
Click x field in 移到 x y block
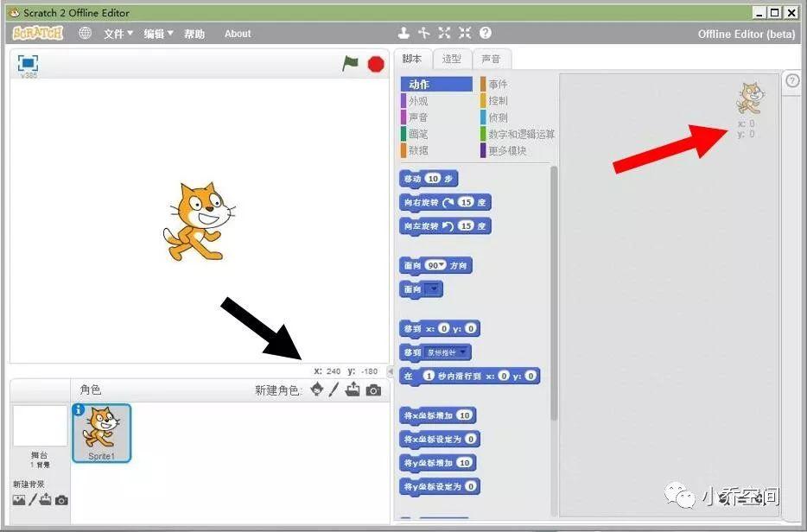pyautogui.click(x=443, y=328)
